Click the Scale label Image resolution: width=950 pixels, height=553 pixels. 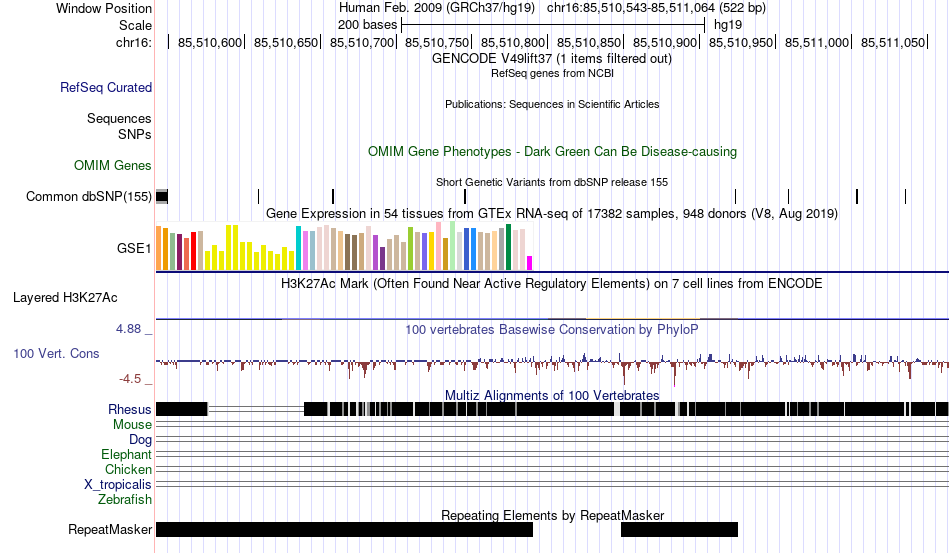[135, 25]
